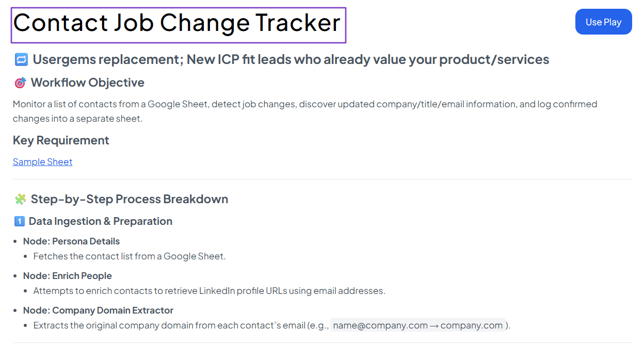Screen dimensions: 644x345
Task: Click the Node: Company Domain Extractor bullet
Action: tap(98, 310)
